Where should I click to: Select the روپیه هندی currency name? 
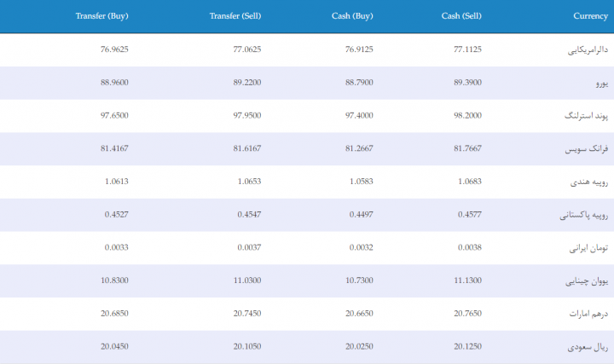(589, 182)
